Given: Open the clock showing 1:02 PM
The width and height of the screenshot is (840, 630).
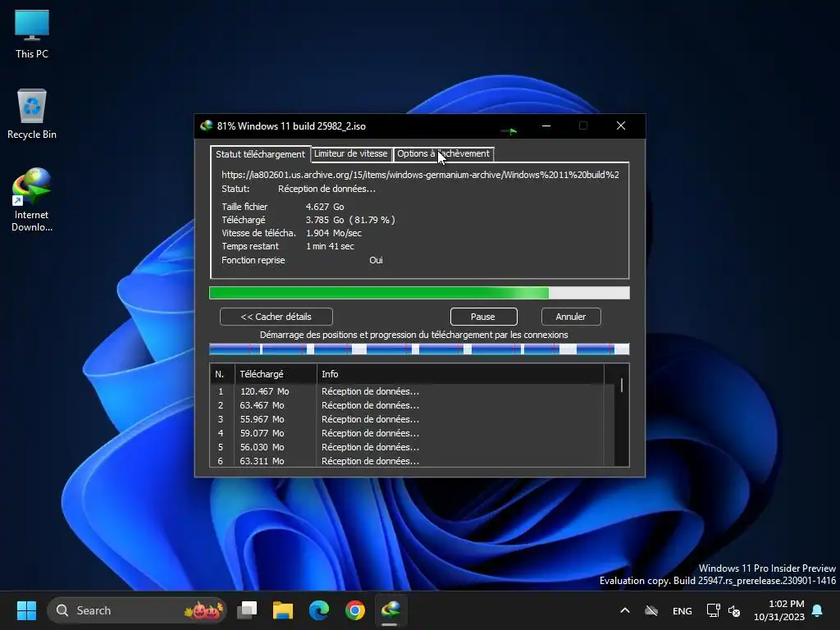Looking at the screenshot, I should pos(779,610).
